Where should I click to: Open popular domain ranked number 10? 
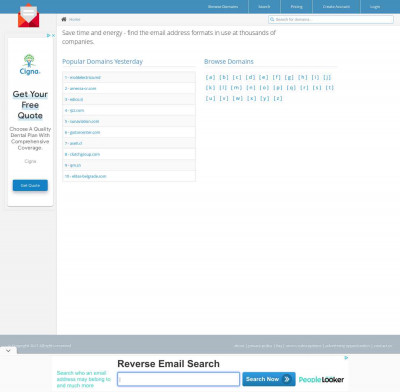85,176
